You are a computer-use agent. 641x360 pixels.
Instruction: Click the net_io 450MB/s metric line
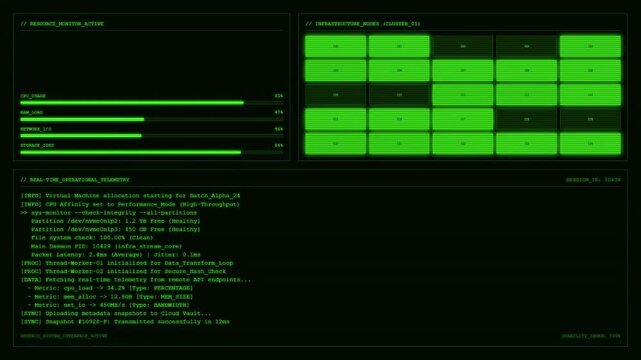[108, 305]
